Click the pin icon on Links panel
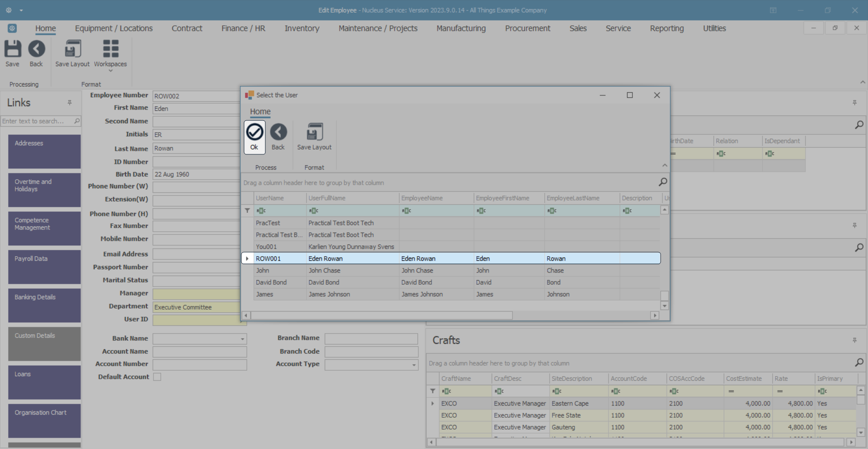Viewport: 868px width, 449px height. pyautogui.click(x=70, y=103)
